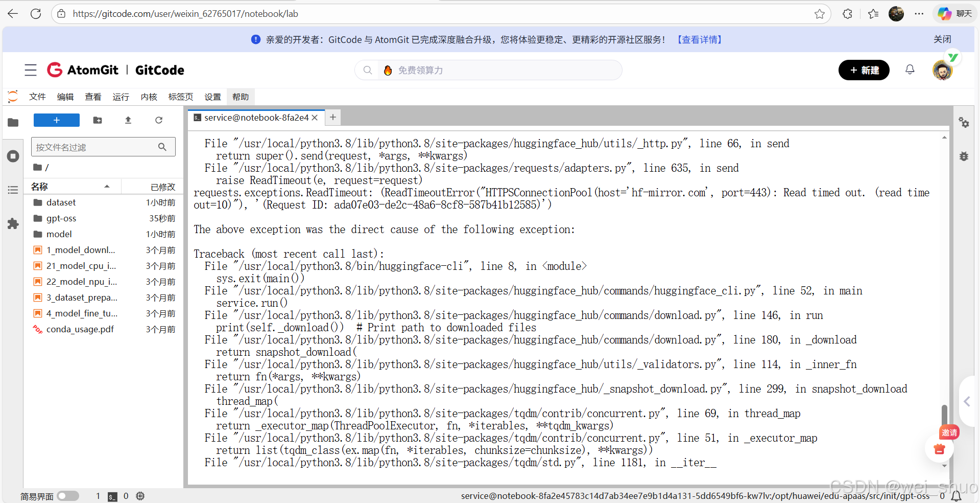The height and width of the screenshot is (503, 980).
Task: Click the browser address bar URL
Action: coord(185,14)
